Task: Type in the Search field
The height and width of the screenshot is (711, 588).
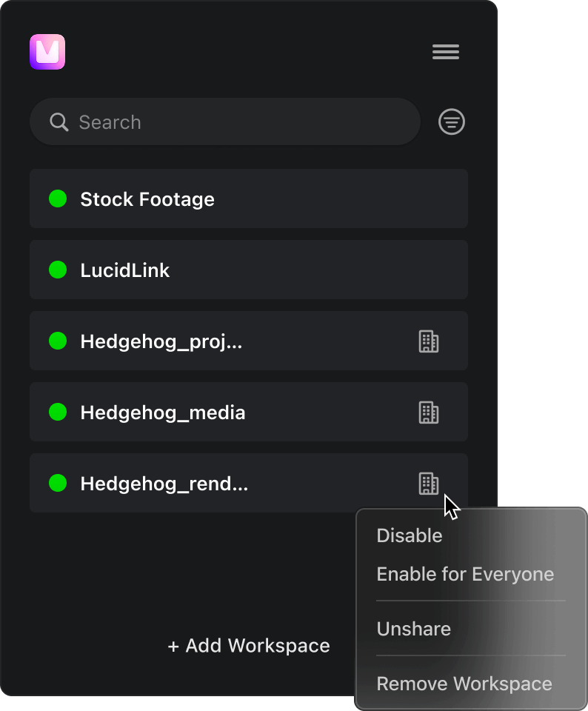Action: pos(237,122)
